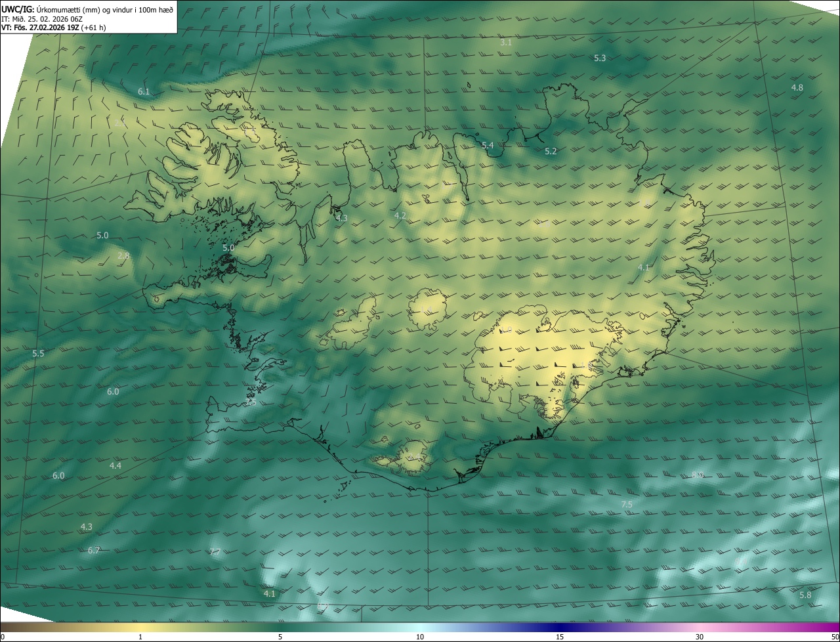Image resolution: width=840 pixels, height=642 pixels.
Task: Click the map value label 4.8
Action: 797,87
